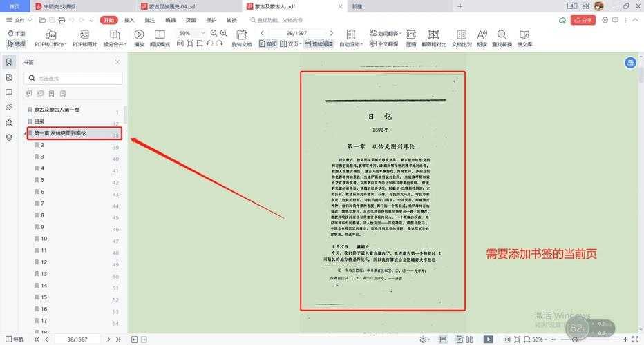Image resolution: width=644 pixels, height=345 pixels.
Task: Click the zoom out magnifier icon
Action: pos(214,33)
